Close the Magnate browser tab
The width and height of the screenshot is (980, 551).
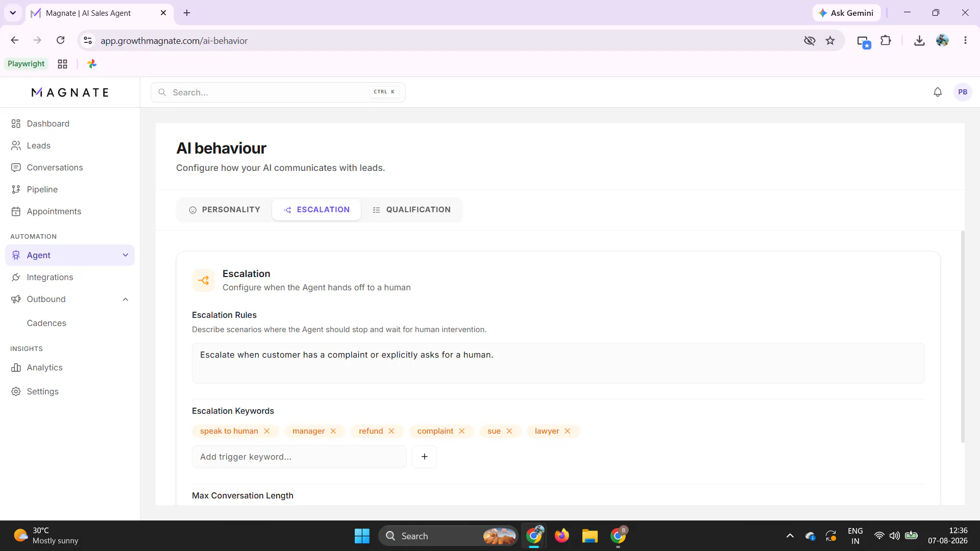[x=163, y=13]
